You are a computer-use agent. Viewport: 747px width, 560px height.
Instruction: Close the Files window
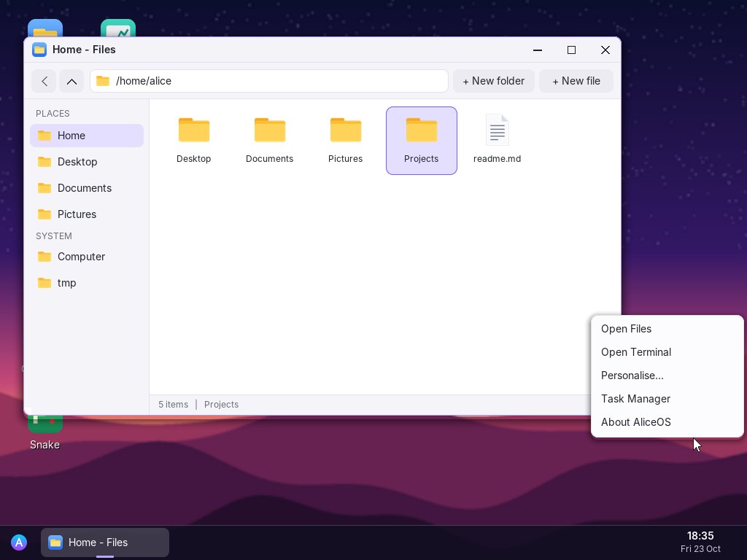[605, 50]
